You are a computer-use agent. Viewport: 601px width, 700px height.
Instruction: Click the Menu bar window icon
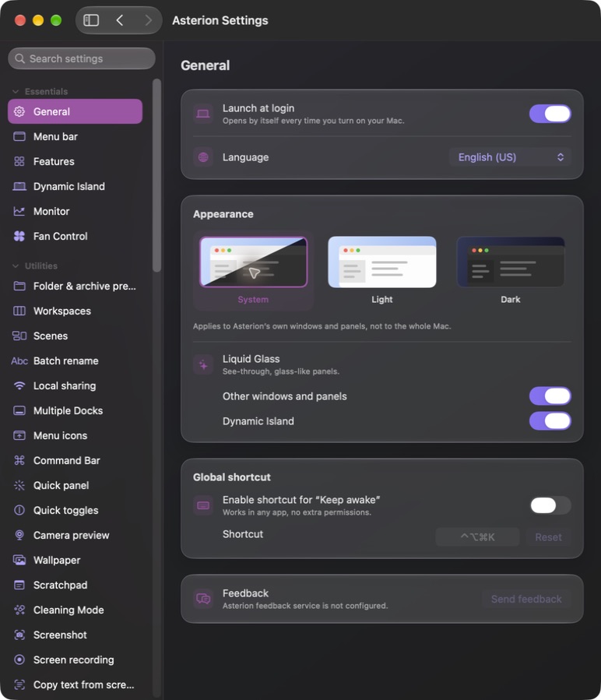(x=19, y=136)
